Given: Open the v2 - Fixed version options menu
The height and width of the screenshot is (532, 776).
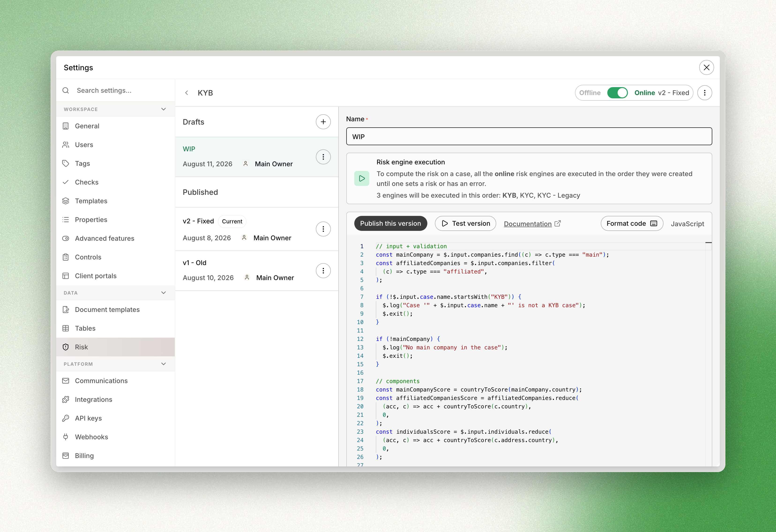Looking at the screenshot, I should [x=323, y=229].
